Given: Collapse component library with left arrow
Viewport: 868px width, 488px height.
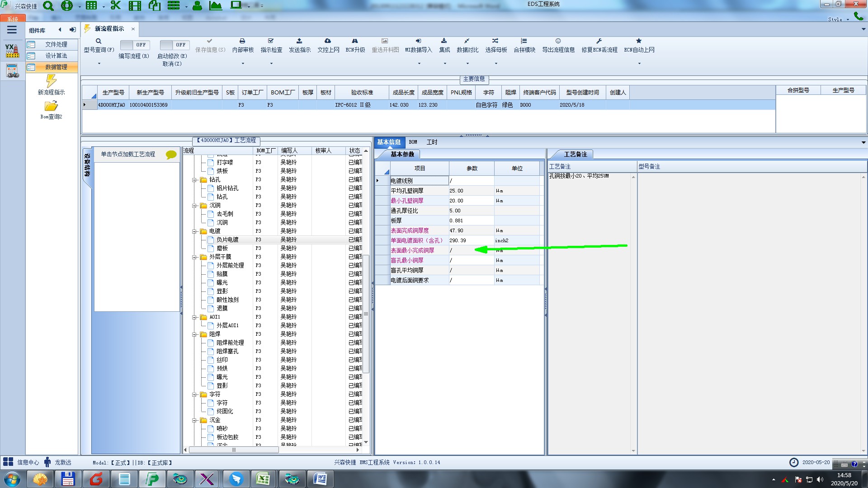Looking at the screenshot, I should point(60,30).
